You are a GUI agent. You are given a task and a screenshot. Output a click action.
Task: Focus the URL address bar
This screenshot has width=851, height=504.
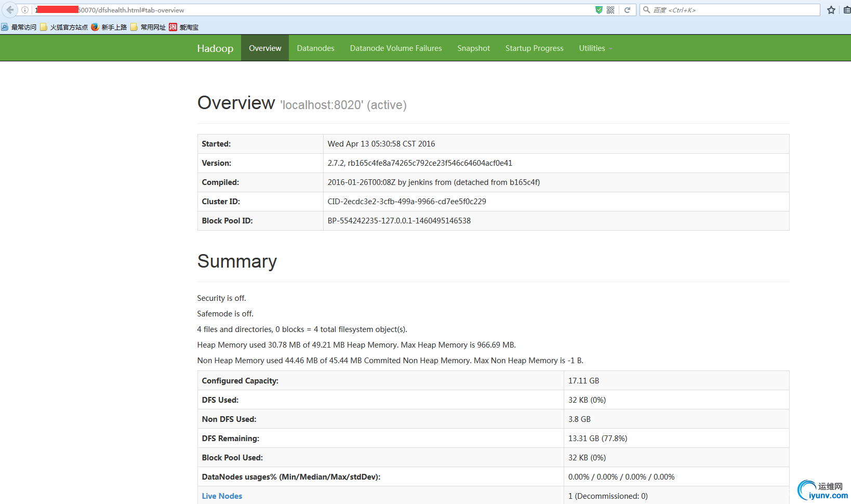[x=312, y=10]
